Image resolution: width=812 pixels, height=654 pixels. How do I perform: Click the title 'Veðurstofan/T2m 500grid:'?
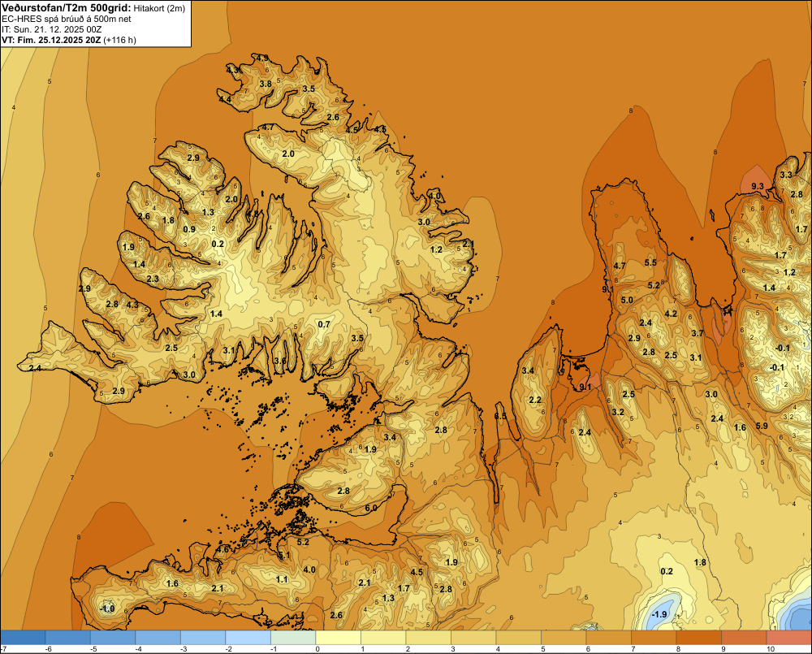pyautogui.click(x=67, y=7)
